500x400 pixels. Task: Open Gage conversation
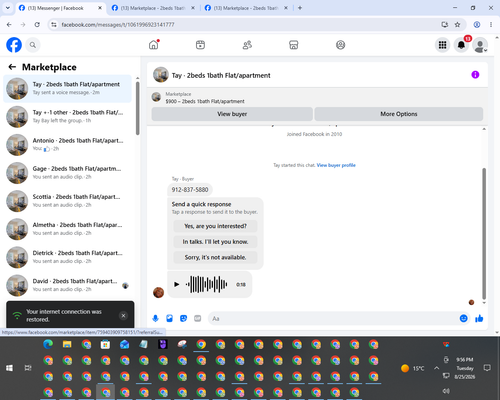pyautogui.click(x=67, y=173)
